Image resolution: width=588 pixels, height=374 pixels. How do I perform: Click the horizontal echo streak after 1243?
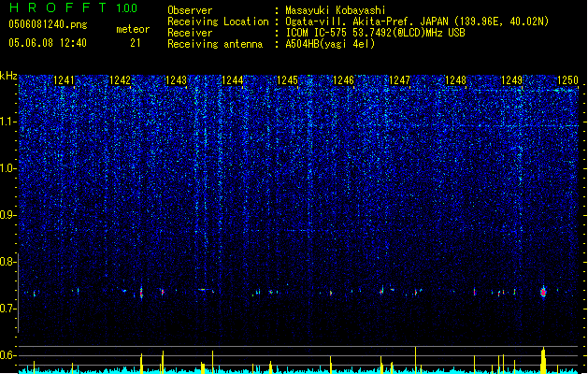click(205, 290)
